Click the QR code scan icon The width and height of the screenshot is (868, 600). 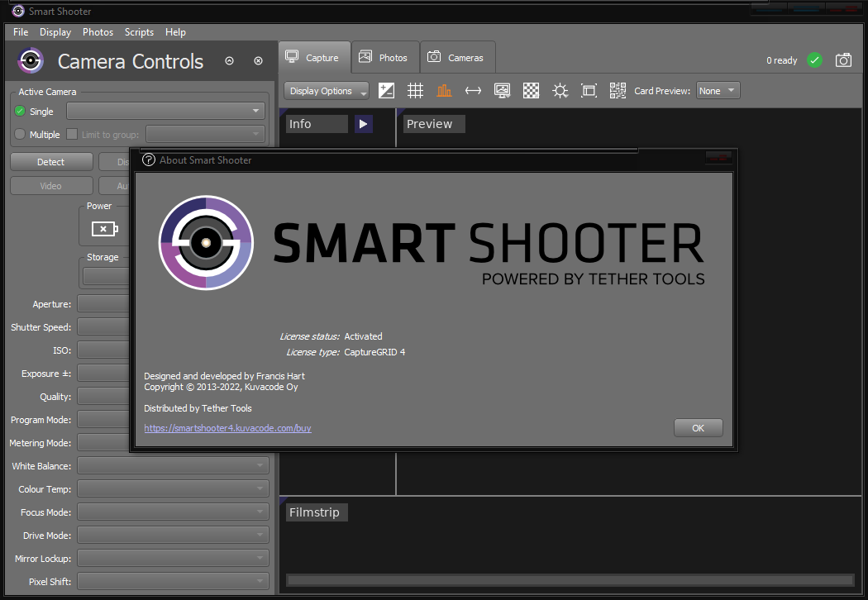(618, 90)
